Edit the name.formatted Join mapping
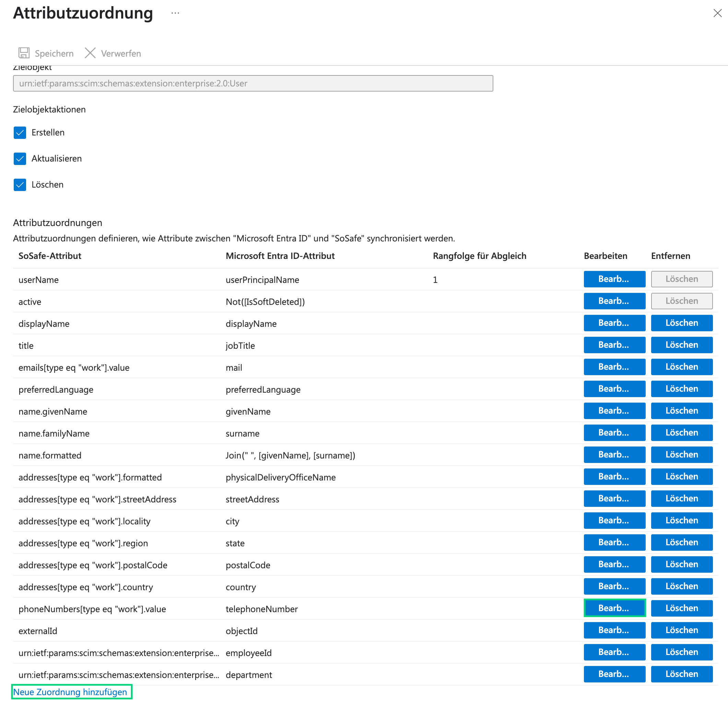The width and height of the screenshot is (728, 703). click(x=614, y=454)
